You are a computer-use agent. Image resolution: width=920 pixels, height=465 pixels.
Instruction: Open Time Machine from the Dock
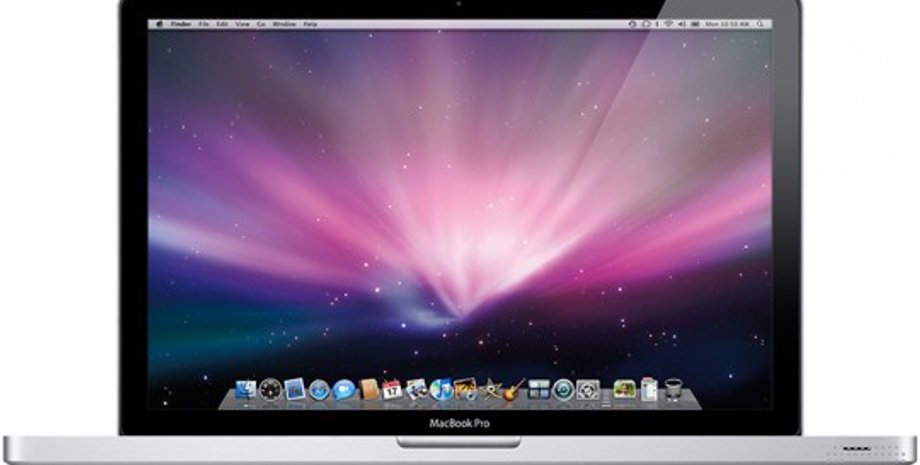tap(563, 390)
